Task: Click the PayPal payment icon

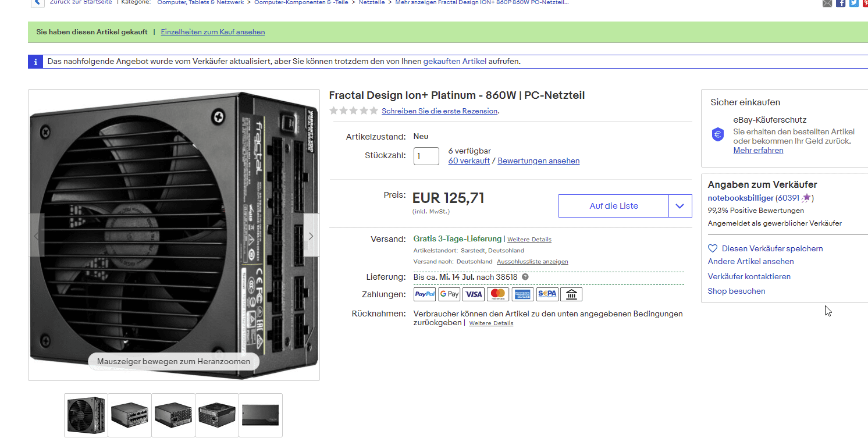Action: point(425,294)
